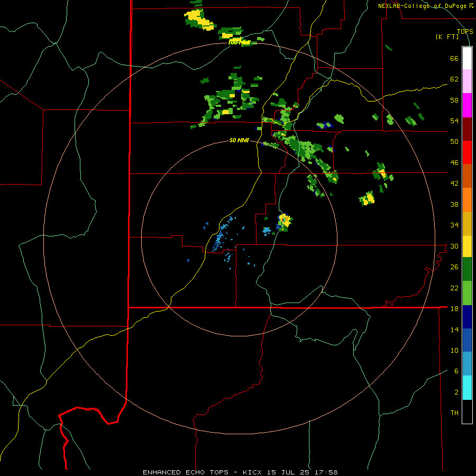Click the dark orange legend swatch
The width and height of the screenshot is (476, 476).
(x=467, y=176)
